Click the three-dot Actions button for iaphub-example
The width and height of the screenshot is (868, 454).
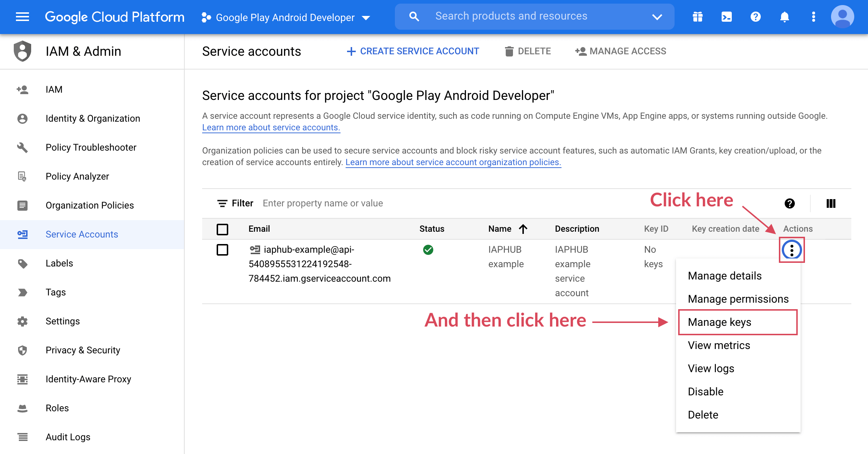(x=792, y=250)
